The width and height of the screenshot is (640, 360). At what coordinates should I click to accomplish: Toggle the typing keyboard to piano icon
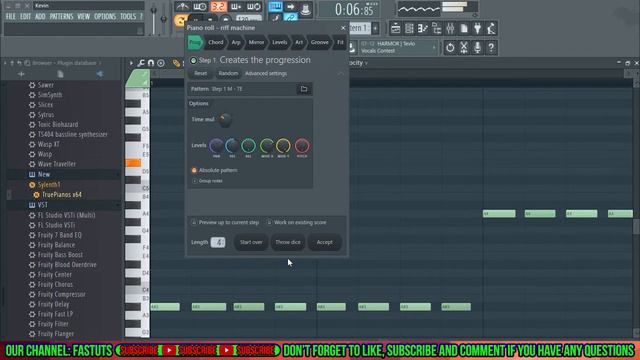click(x=276, y=7)
